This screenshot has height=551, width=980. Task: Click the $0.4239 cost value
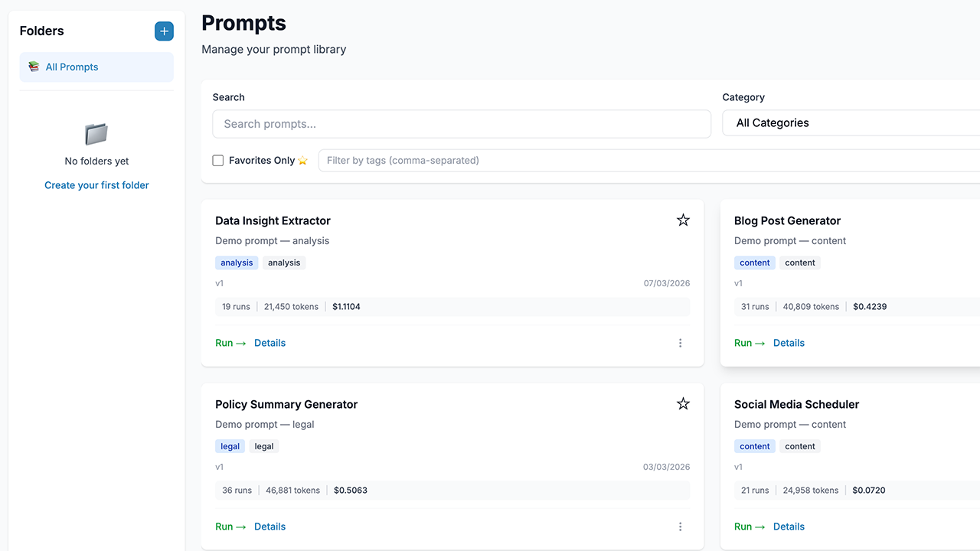[870, 307]
